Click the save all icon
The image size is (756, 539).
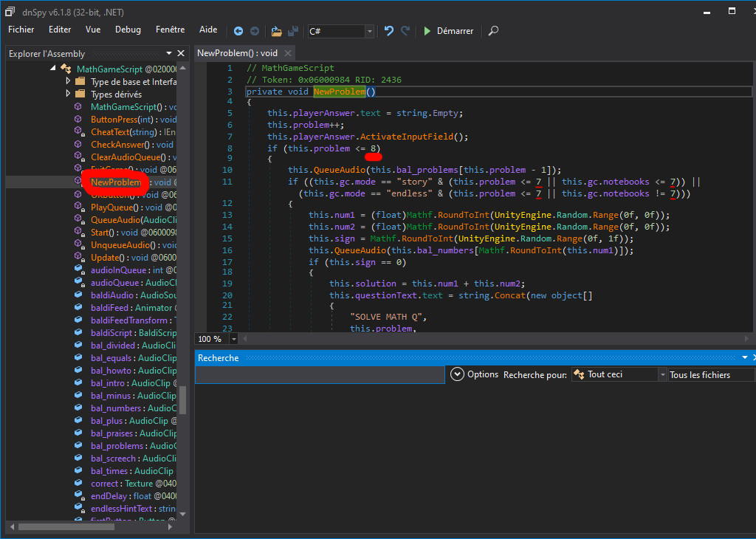point(293,31)
